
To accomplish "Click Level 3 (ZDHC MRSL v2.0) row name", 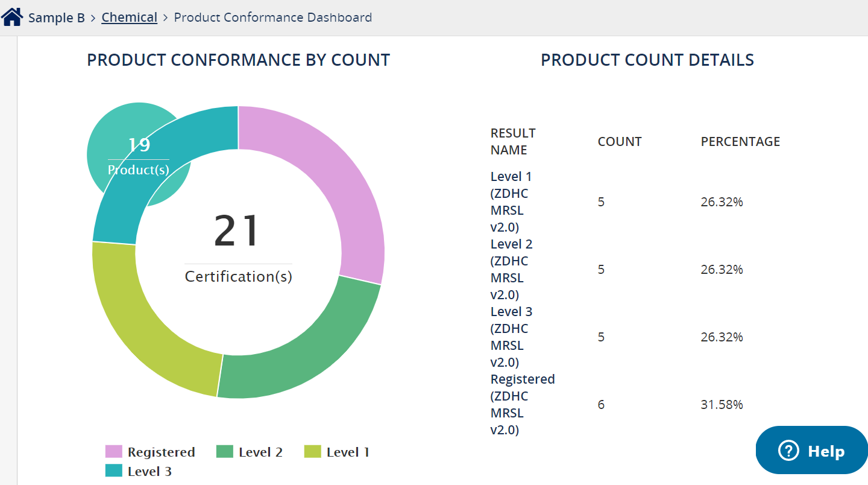I will pyautogui.click(x=512, y=337).
